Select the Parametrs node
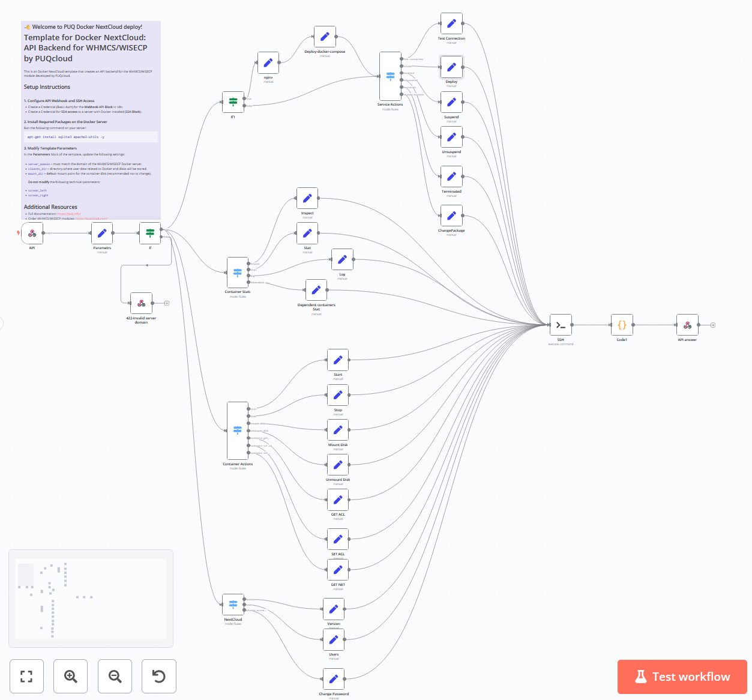 [x=102, y=233]
